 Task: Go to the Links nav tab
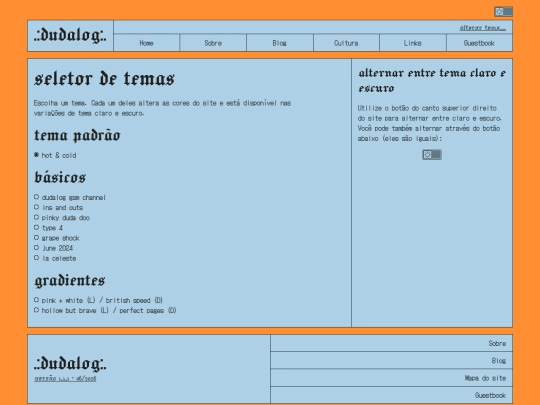pos(413,43)
